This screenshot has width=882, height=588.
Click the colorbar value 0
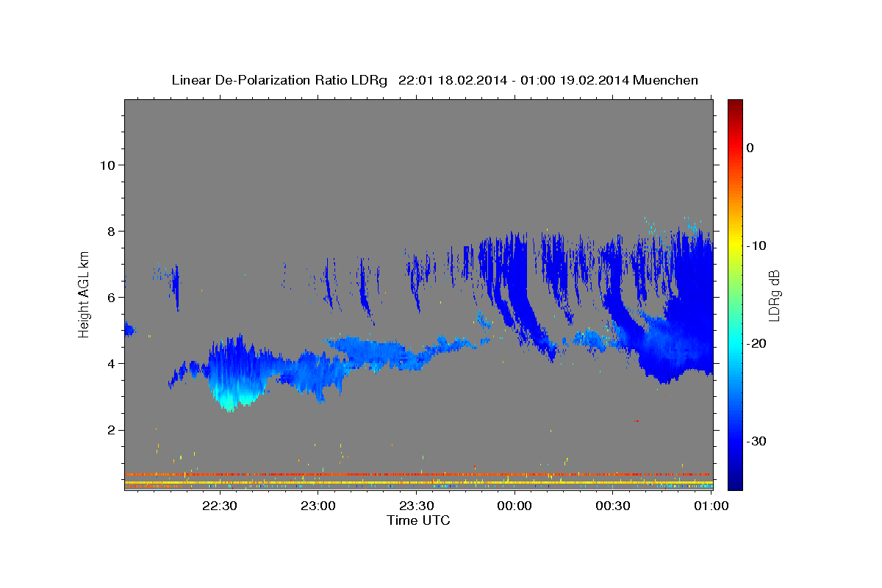(x=750, y=148)
